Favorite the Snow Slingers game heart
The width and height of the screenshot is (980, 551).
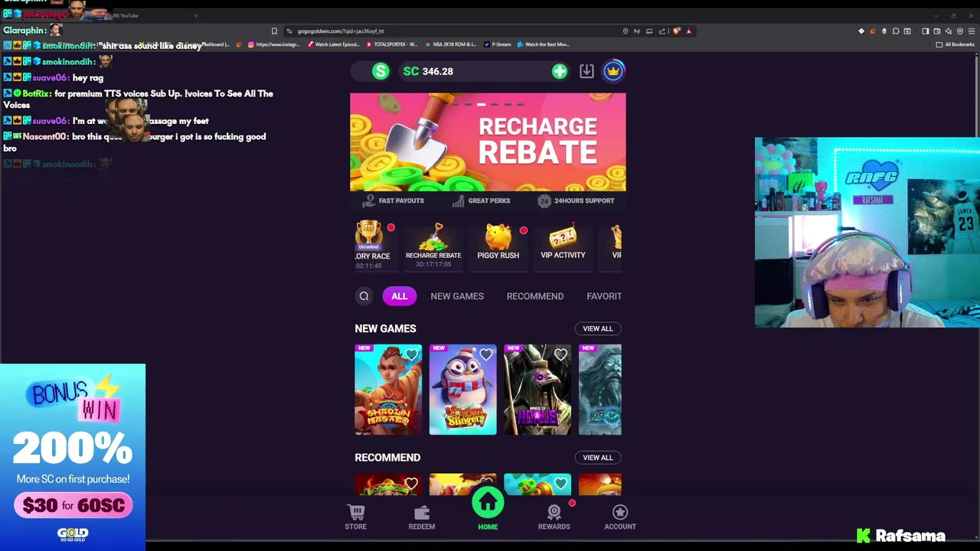[x=486, y=354]
